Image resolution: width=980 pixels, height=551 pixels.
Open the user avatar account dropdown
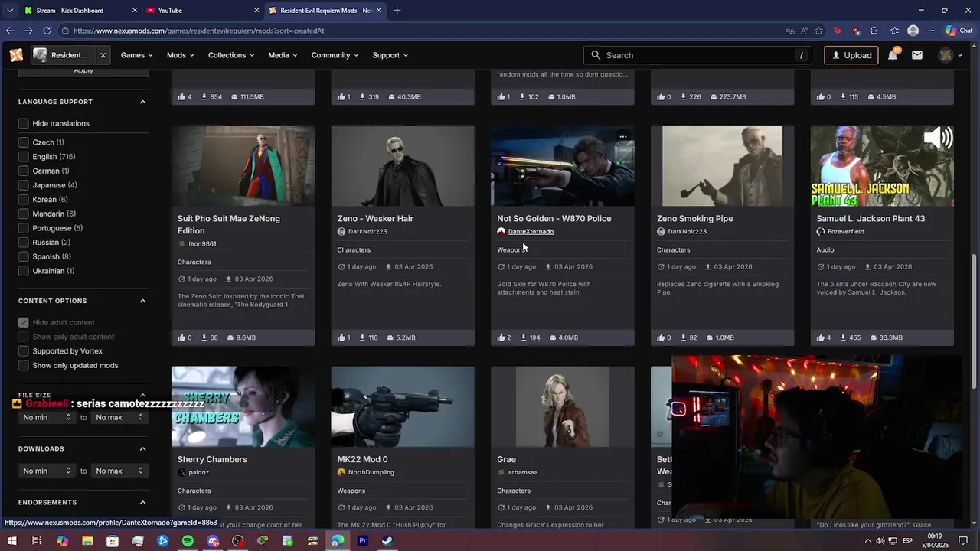tap(951, 55)
